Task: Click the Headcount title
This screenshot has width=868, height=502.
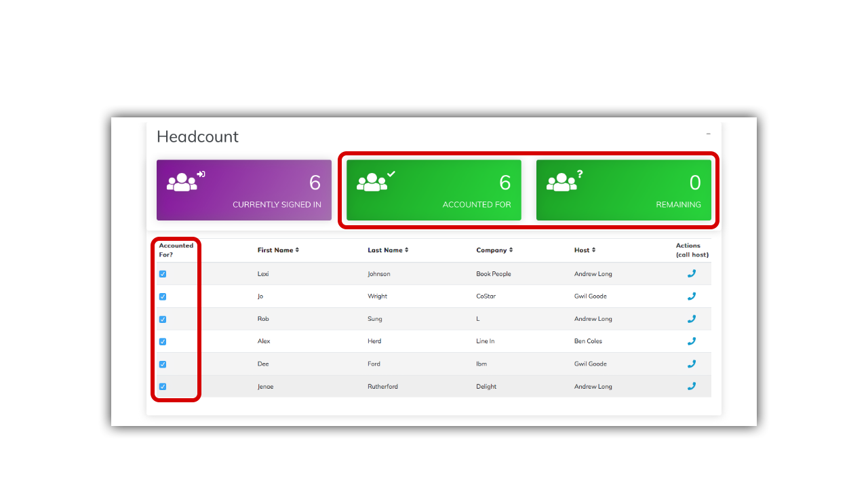Action: [197, 136]
